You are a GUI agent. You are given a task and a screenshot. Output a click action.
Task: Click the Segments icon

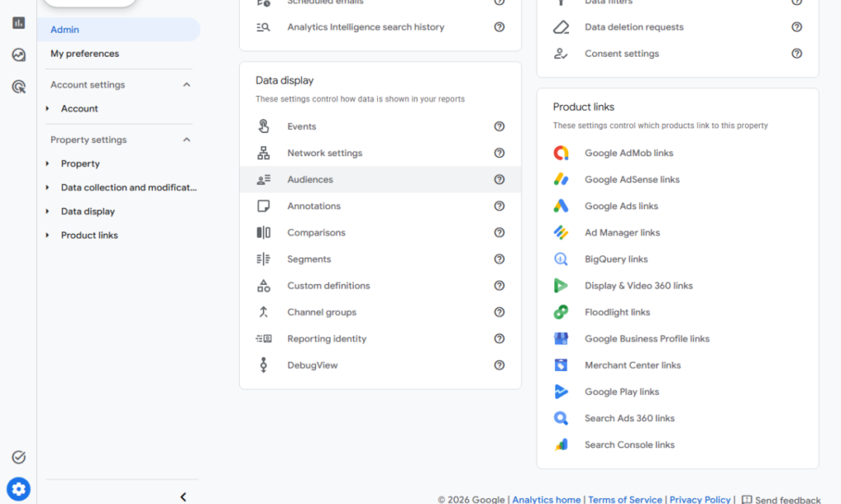pos(264,259)
